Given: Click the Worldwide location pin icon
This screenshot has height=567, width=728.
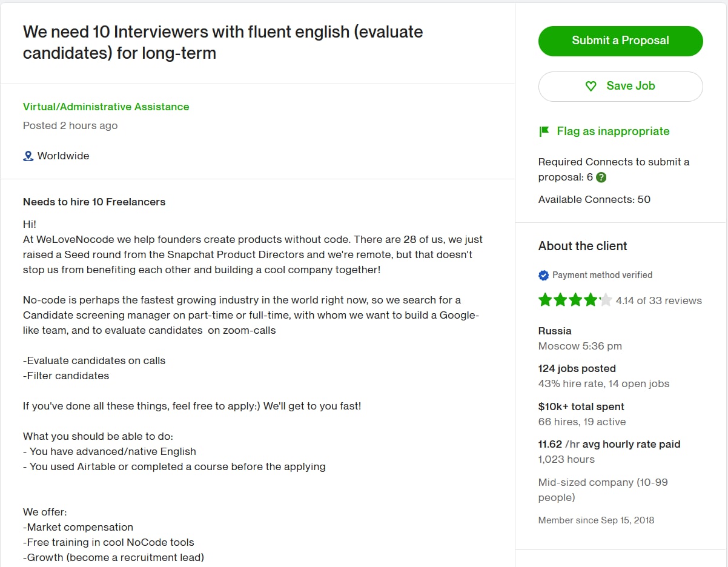Looking at the screenshot, I should pos(28,156).
